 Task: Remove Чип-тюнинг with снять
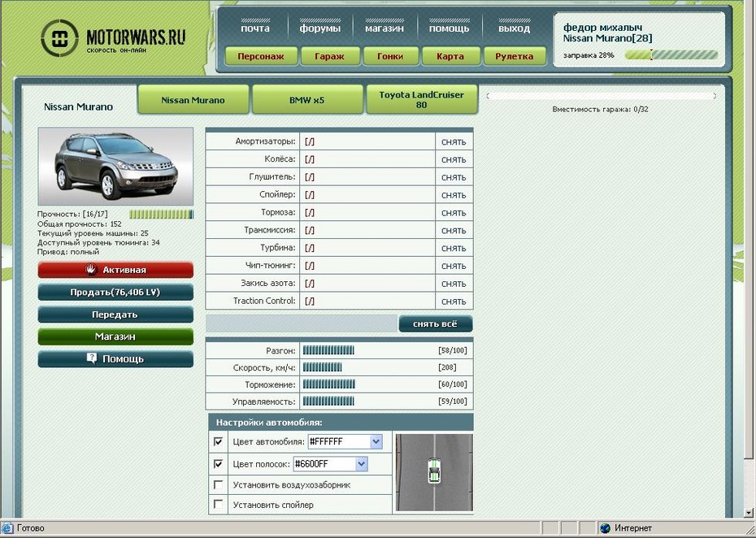tap(454, 266)
